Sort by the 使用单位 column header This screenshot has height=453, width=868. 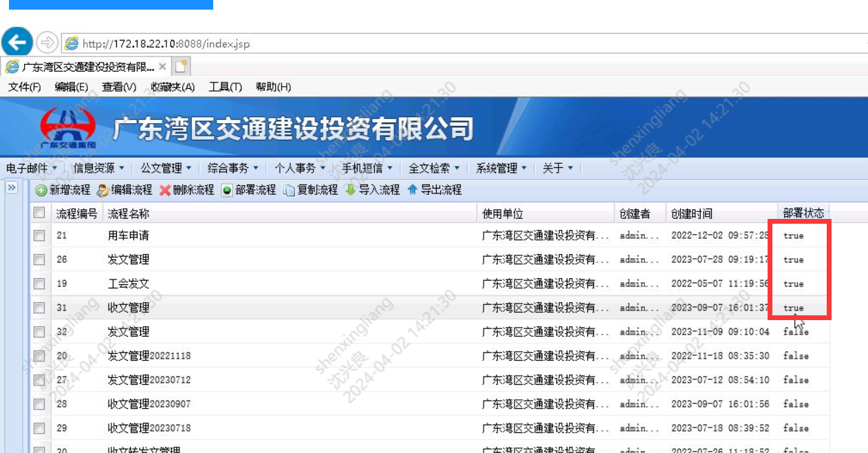(x=545, y=213)
